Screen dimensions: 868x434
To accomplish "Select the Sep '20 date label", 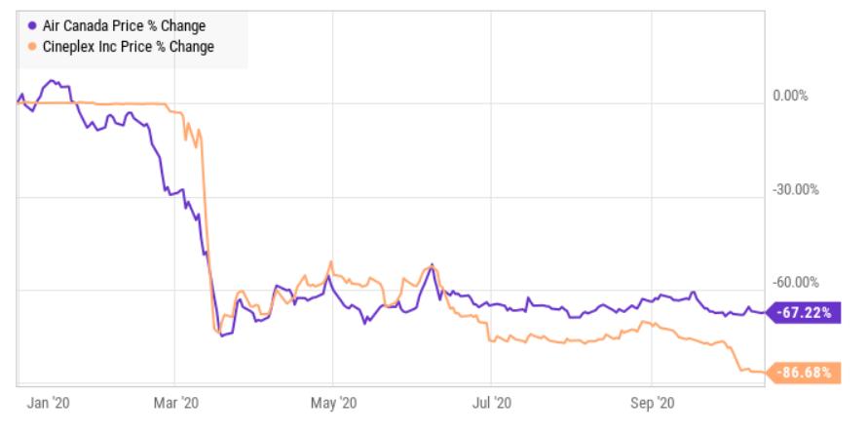I will click(652, 402).
